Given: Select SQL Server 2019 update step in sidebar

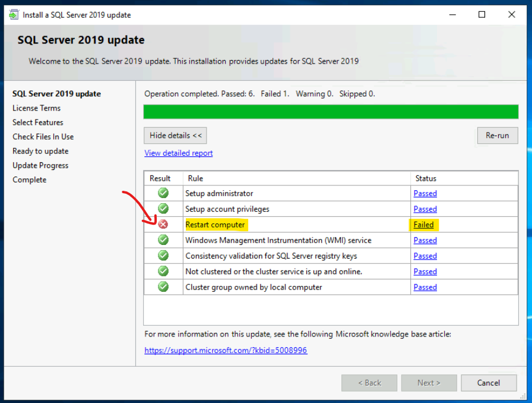Looking at the screenshot, I should pos(56,94).
